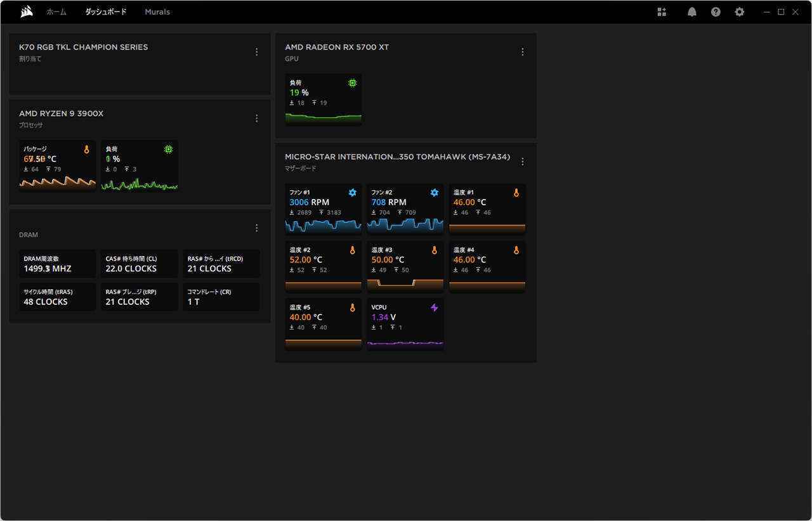Click chip icon on Ryzen 負荷 tile
Viewport: 812px width, 521px height.
coord(168,150)
